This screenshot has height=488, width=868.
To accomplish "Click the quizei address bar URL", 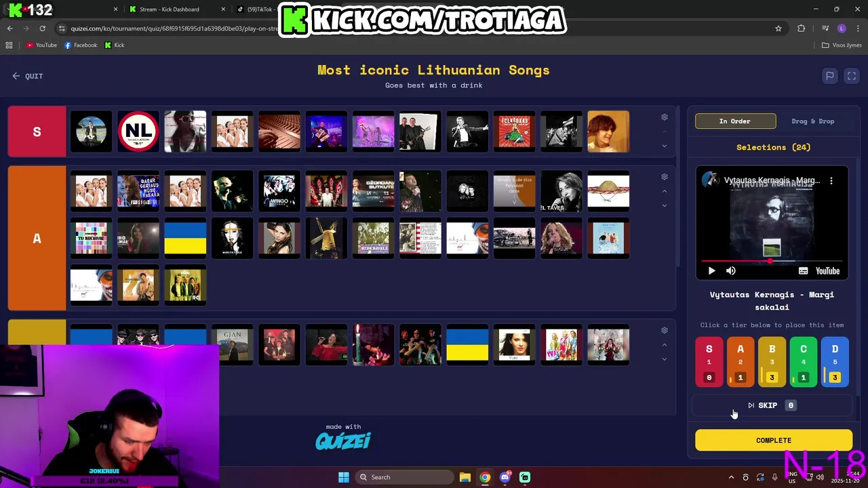I will point(175,28).
